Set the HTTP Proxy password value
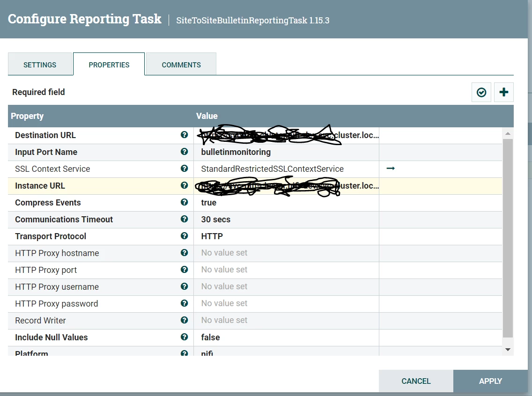Viewport: 532px width, 396px height. (286, 303)
